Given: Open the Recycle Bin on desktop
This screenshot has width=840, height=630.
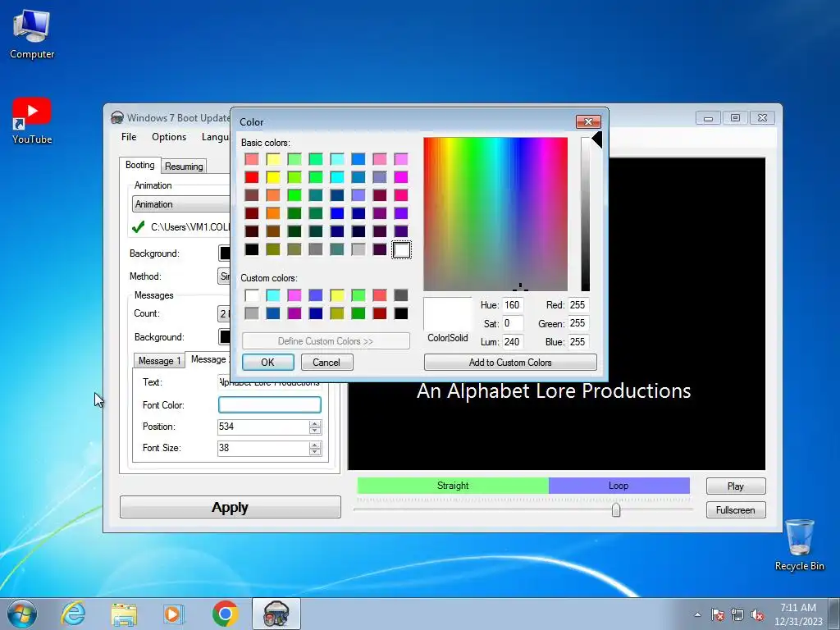Looking at the screenshot, I should 799,545.
